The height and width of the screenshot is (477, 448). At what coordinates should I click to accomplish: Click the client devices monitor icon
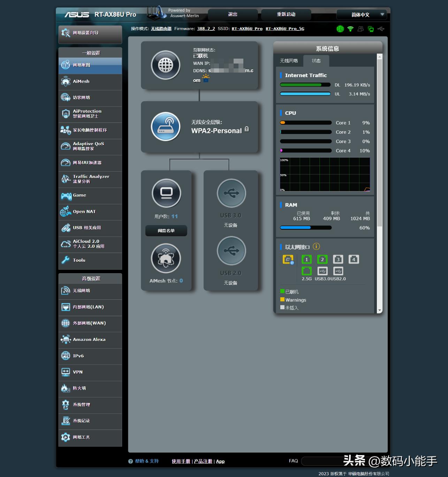pyautogui.click(x=166, y=193)
